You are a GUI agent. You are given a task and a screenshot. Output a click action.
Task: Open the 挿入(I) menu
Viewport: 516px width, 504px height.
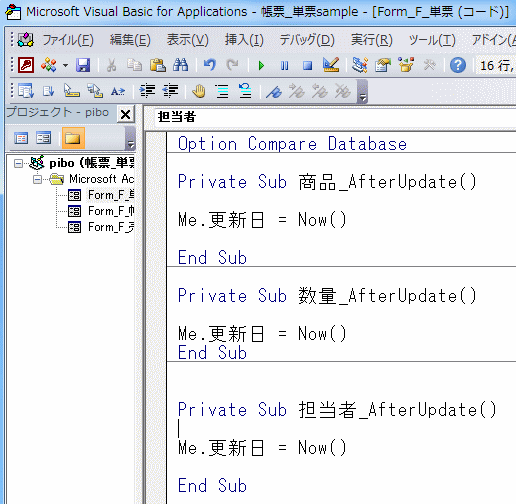tap(244, 40)
